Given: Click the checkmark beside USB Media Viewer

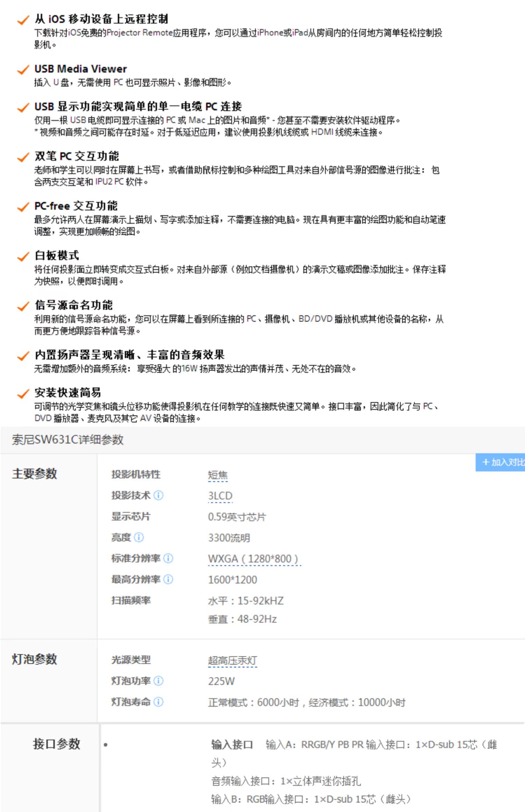Looking at the screenshot, I should (23, 70).
